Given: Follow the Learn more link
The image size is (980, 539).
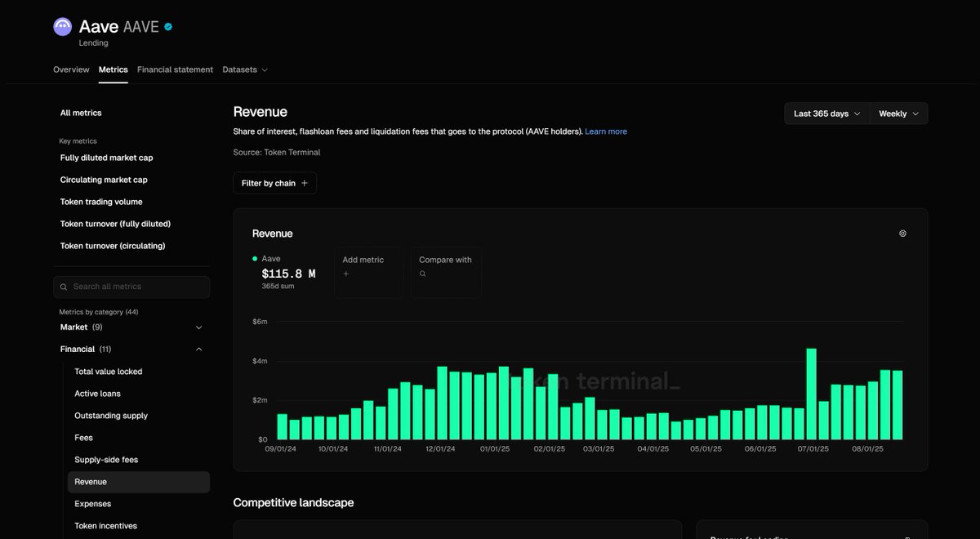Looking at the screenshot, I should pos(606,131).
